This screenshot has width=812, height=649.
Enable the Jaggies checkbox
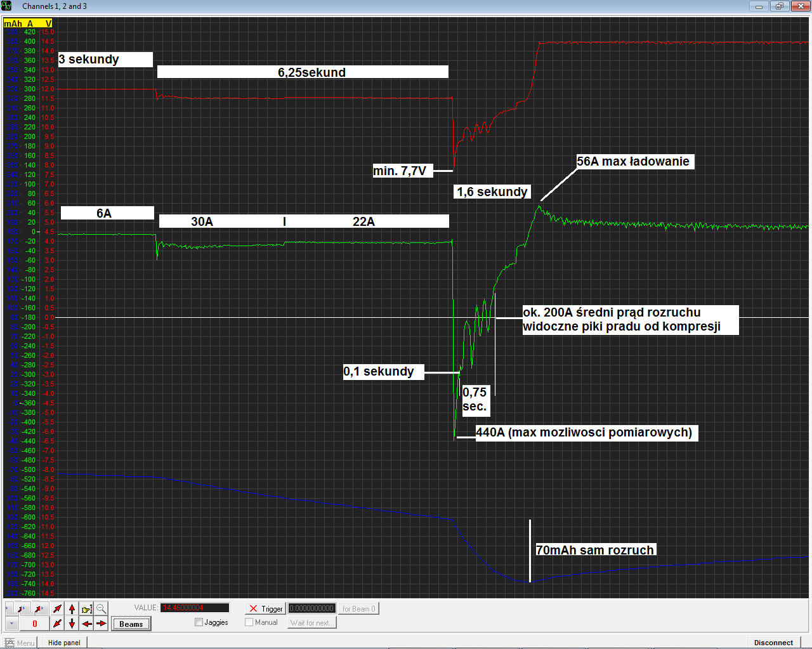(199, 622)
